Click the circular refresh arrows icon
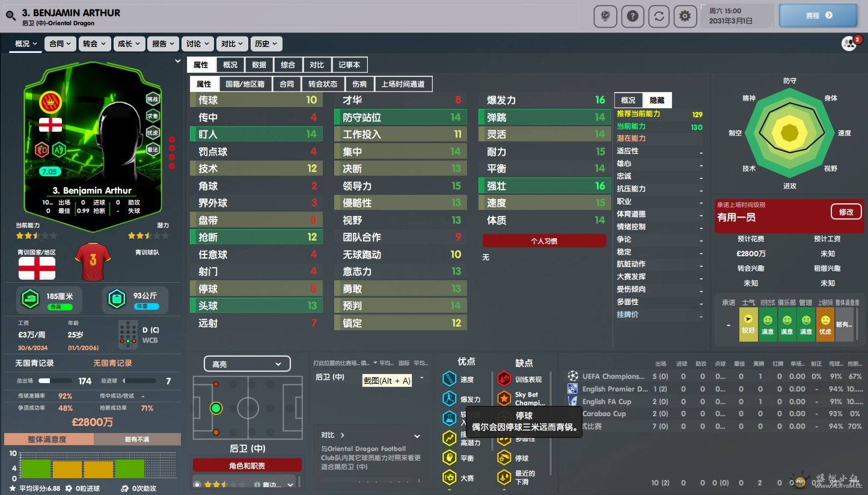Screen dimensions: 868x495 659,16
